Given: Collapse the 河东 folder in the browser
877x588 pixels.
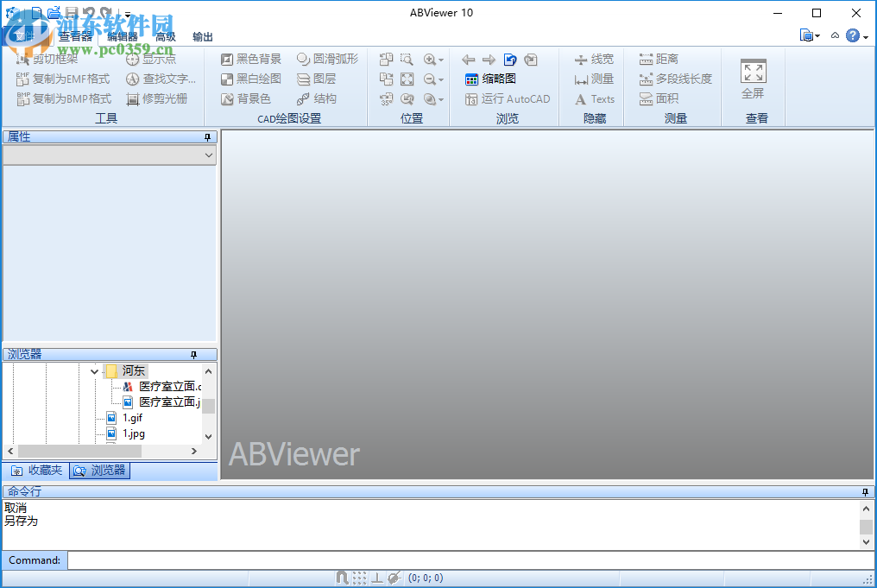Looking at the screenshot, I should (x=94, y=370).
